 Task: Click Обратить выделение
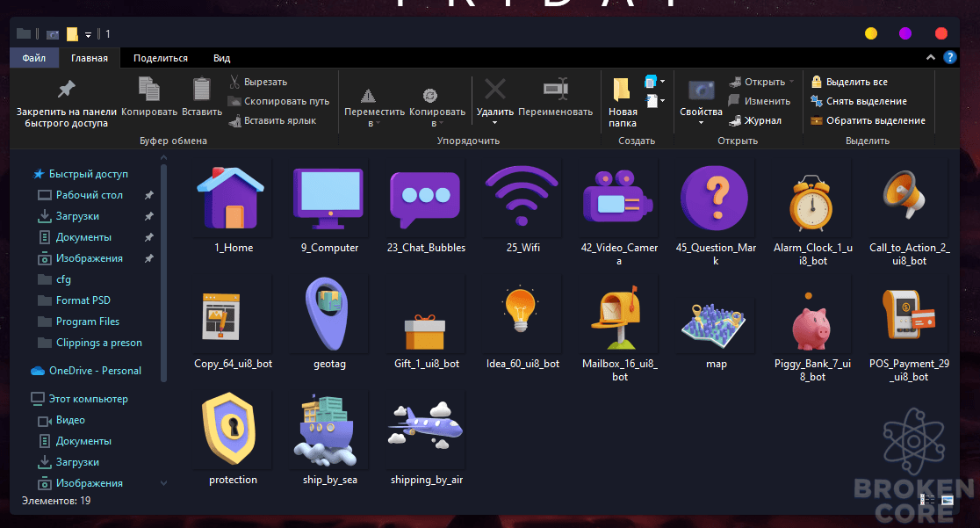pos(868,120)
